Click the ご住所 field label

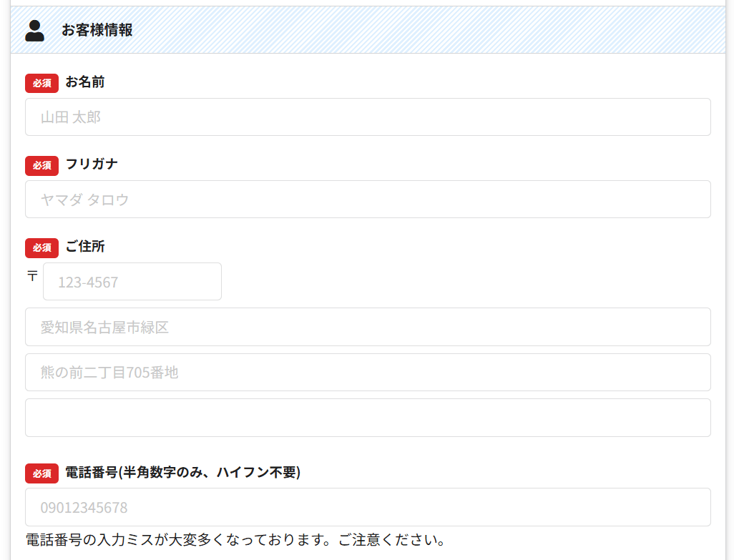pos(85,247)
